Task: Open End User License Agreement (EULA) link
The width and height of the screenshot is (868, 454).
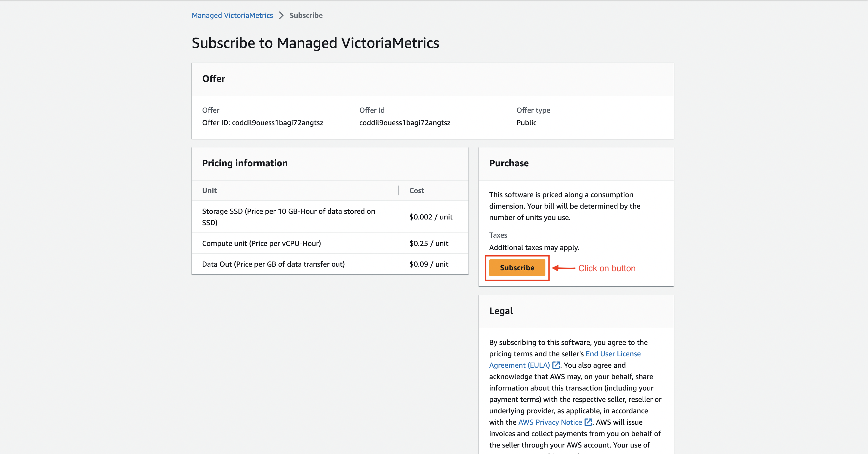Action: (565, 359)
